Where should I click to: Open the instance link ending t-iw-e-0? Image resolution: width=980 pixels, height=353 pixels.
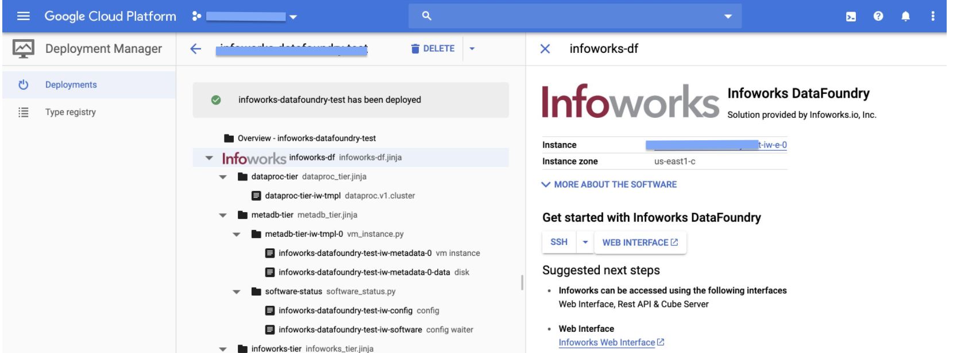pyautogui.click(x=716, y=145)
